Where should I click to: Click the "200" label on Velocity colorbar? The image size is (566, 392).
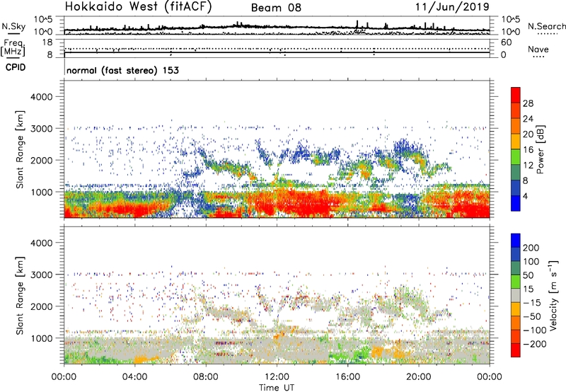click(531, 248)
